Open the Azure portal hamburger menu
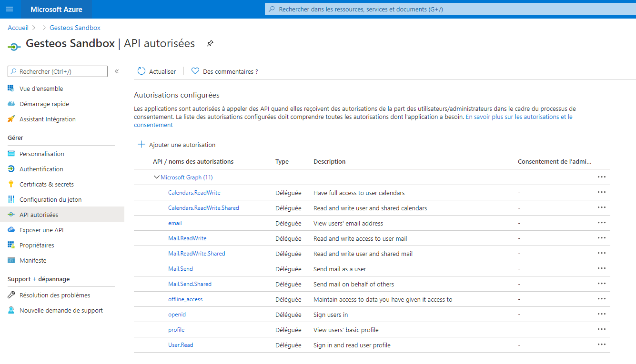The height and width of the screenshot is (364, 636). point(10,9)
